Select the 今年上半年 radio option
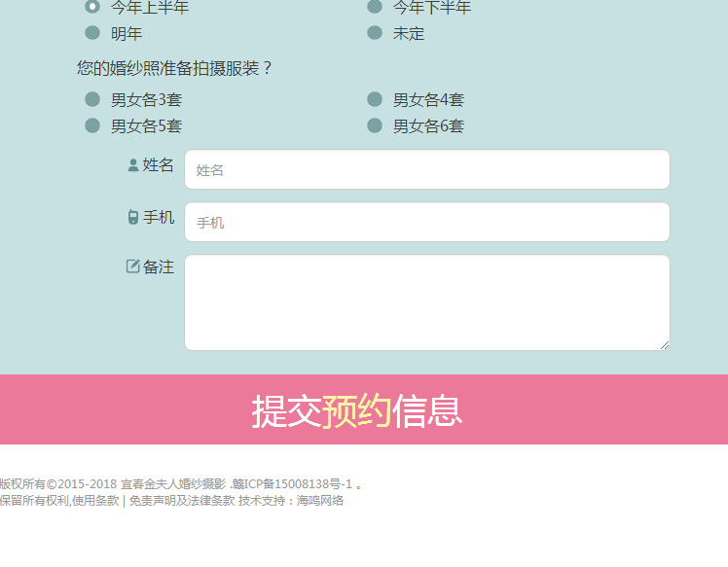This screenshot has height=567, width=728. [92, 7]
